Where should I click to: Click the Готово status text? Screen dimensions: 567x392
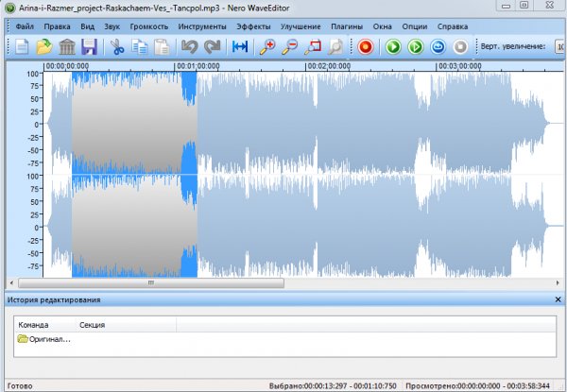[20, 385]
